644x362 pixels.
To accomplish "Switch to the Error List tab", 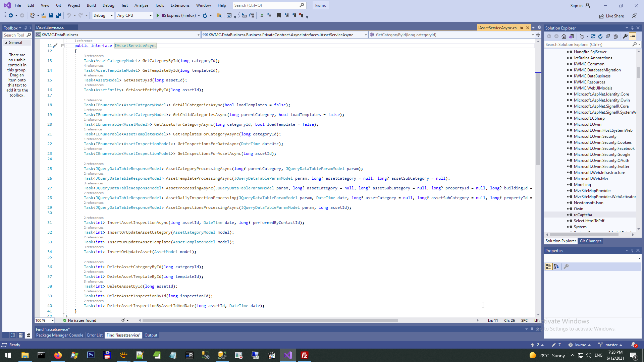I will (95, 335).
